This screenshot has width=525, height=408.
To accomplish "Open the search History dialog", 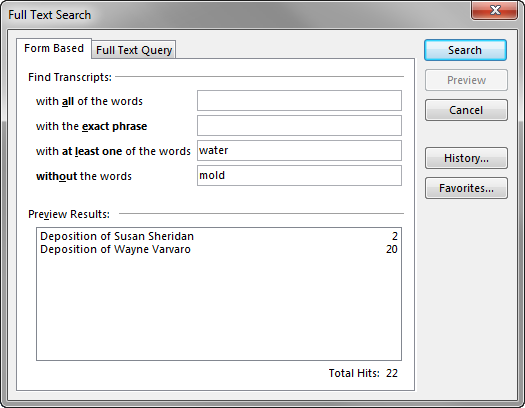I will [x=466, y=158].
